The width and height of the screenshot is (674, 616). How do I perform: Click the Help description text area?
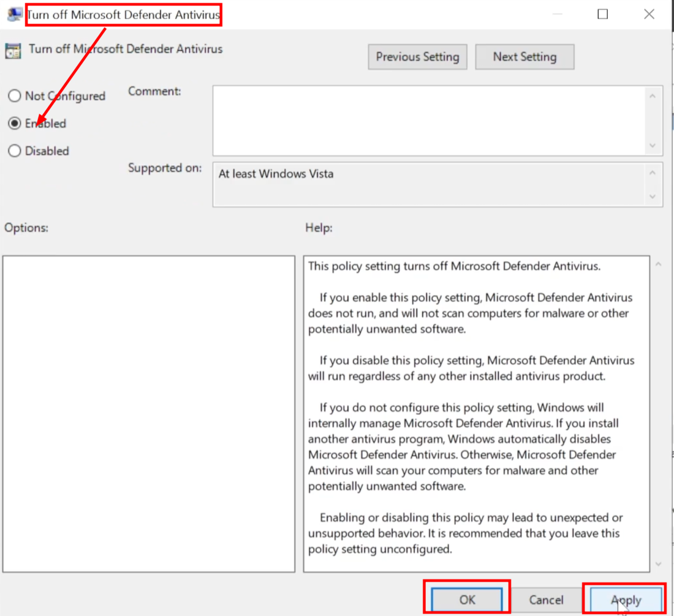pos(476,413)
